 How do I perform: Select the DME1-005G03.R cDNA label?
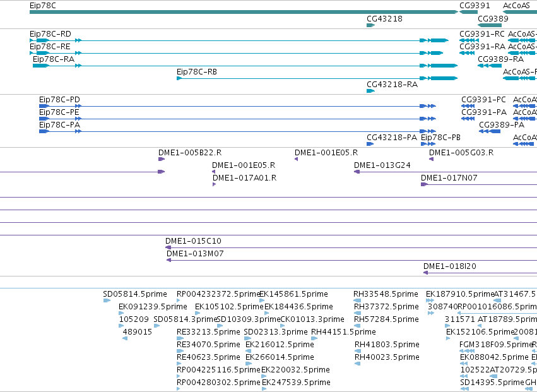point(461,153)
